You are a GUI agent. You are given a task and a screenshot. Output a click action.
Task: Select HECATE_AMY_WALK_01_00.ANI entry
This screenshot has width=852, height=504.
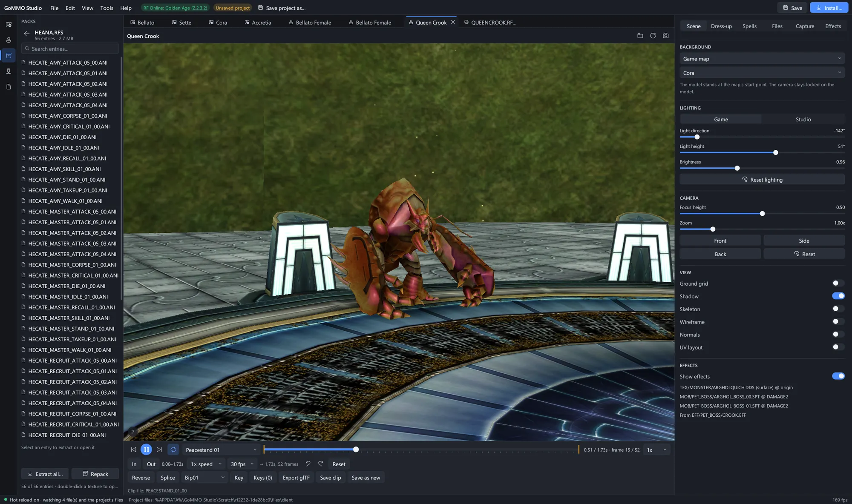[70, 201]
